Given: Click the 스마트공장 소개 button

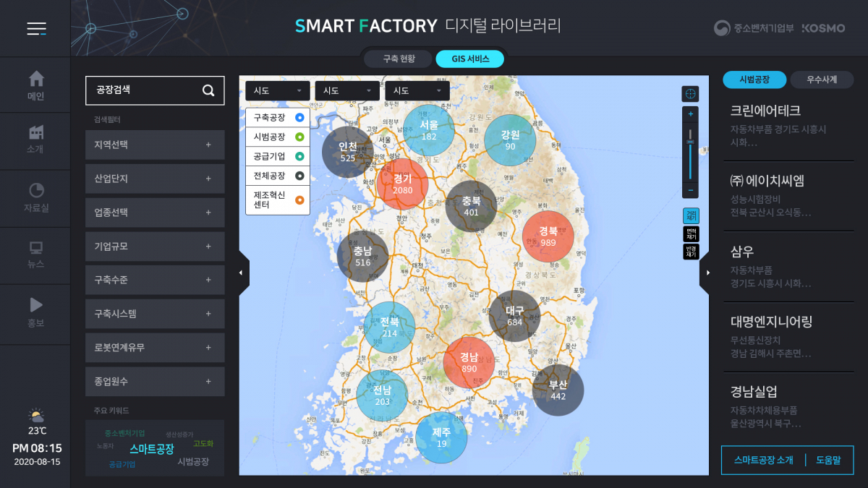Looking at the screenshot, I should (762, 459).
